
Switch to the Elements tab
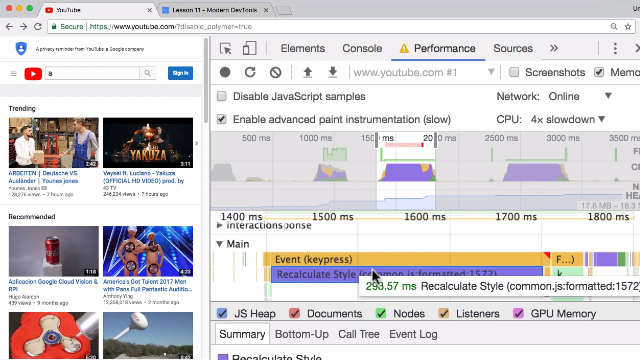point(303,48)
